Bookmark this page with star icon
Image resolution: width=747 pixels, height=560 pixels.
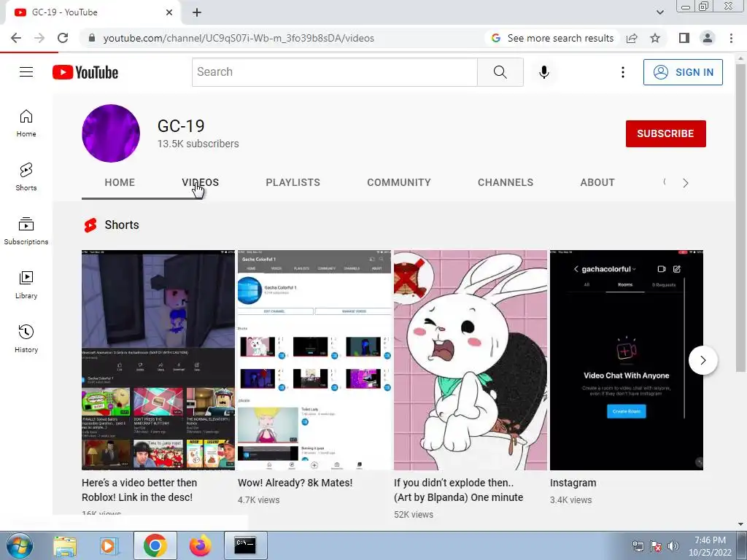pos(655,38)
